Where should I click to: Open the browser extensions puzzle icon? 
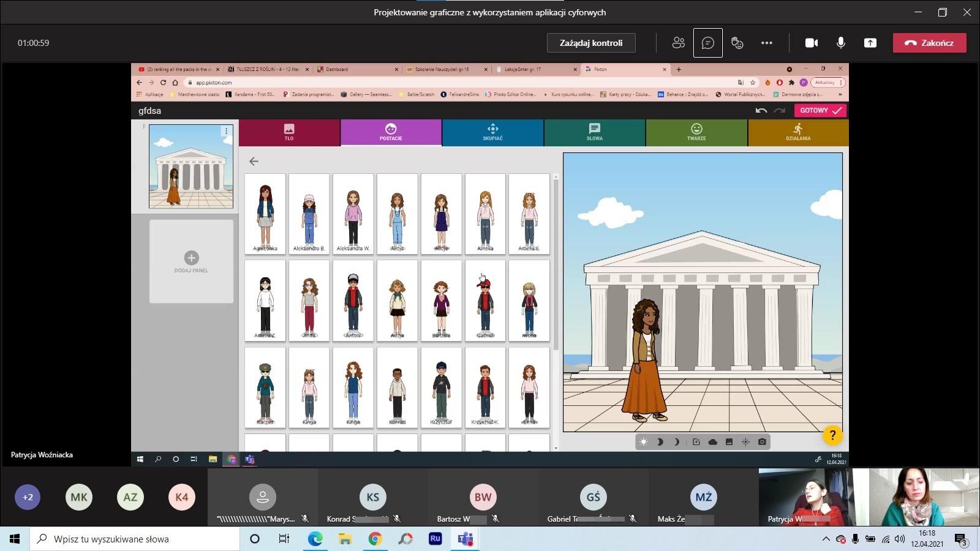(x=791, y=83)
